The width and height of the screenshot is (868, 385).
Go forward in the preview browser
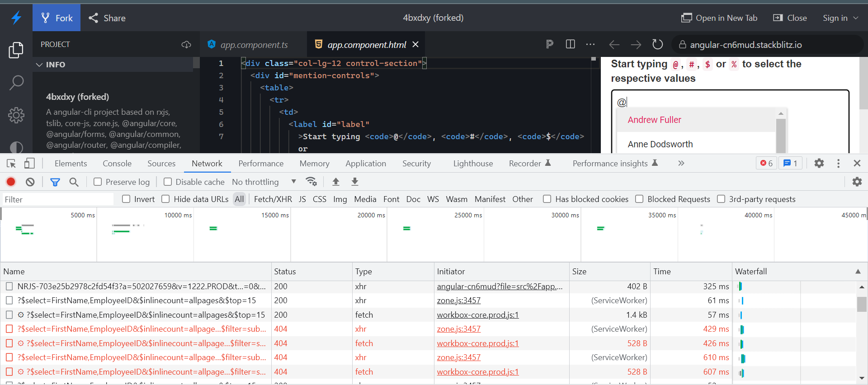pyautogui.click(x=636, y=44)
